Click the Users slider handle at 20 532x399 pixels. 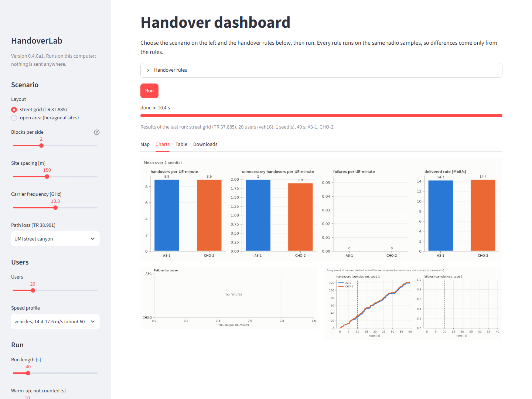click(x=33, y=290)
